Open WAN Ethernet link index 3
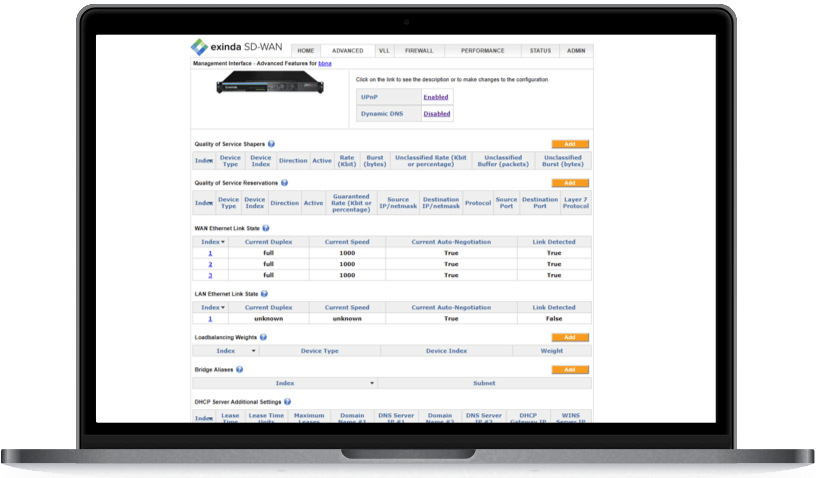Viewport: 816px width, 478px height. [210, 275]
